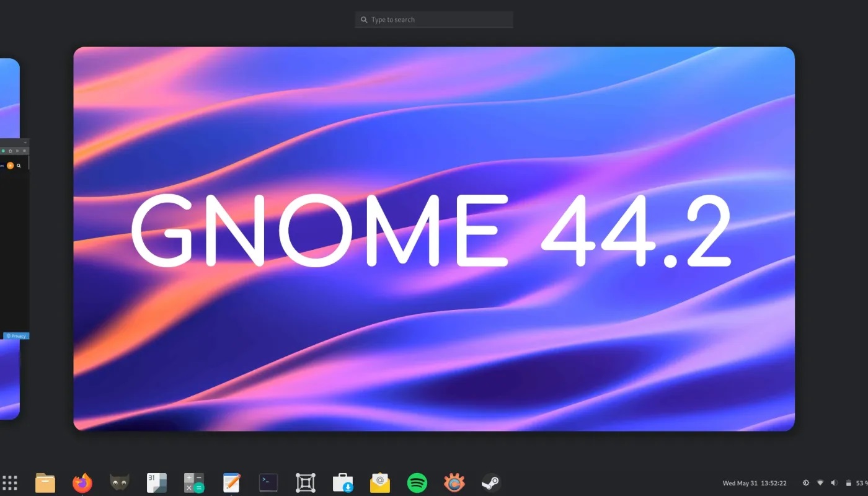Open the cat-face app icon in the dock

click(x=119, y=482)
